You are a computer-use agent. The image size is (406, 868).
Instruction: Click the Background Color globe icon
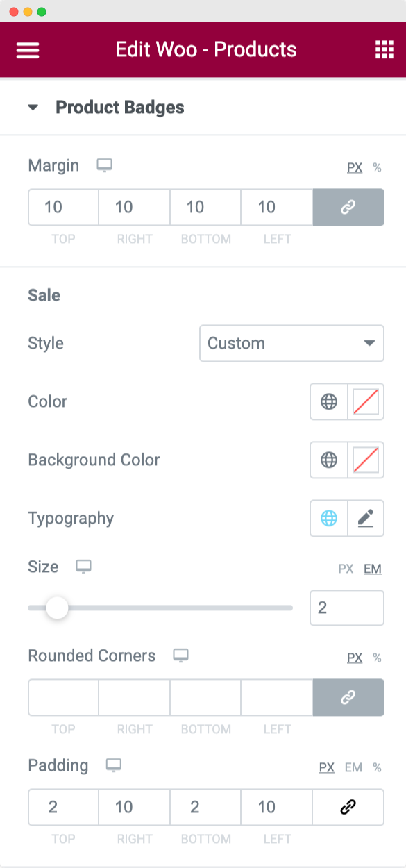pyautogui.click(x=328, y=460)
